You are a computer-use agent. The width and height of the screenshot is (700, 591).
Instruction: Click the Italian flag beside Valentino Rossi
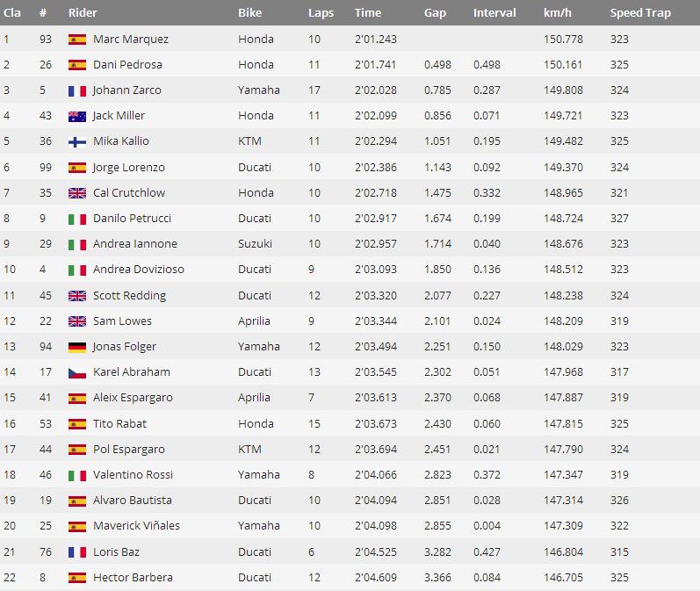pyautogui.click(x=76, y=475)
